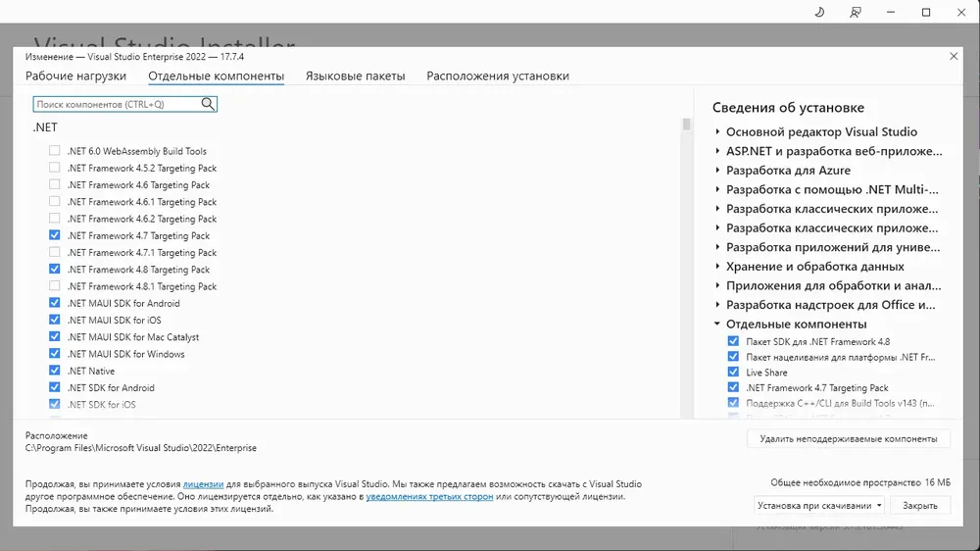Screen dimensions: 980x551
Task: Uncheck Поддержка C++/CLI для Build Tools v143
Action: 733,403
